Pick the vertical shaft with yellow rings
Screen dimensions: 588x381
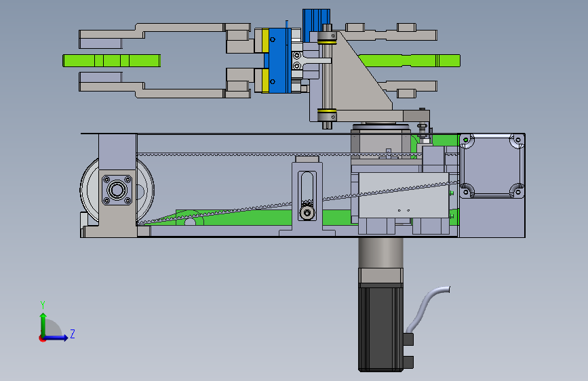click(327, 77)
